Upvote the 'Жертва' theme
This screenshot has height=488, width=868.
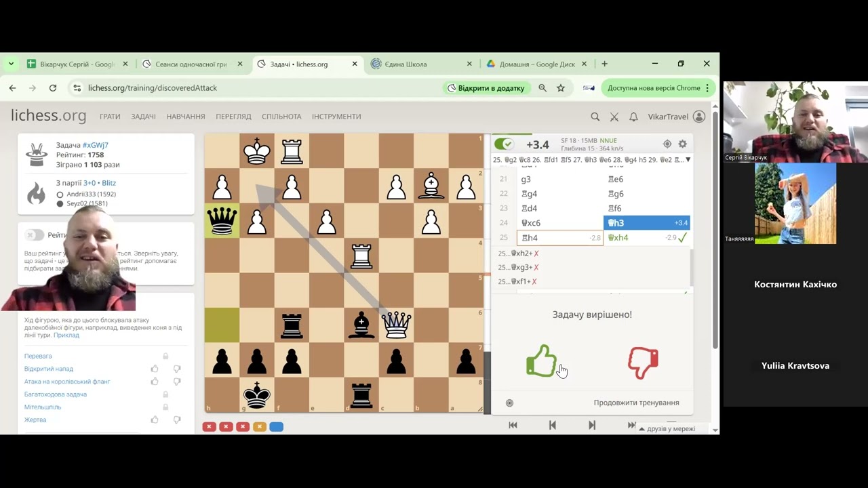coord(155,420)
